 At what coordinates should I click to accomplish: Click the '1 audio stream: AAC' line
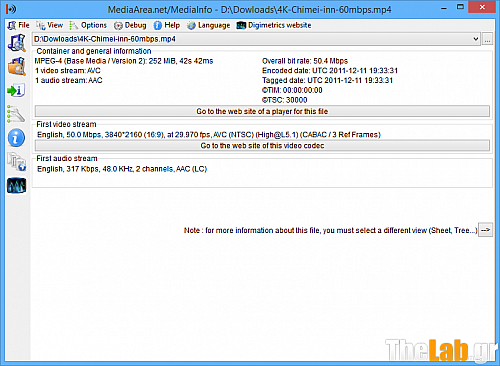tap(69, 80)
